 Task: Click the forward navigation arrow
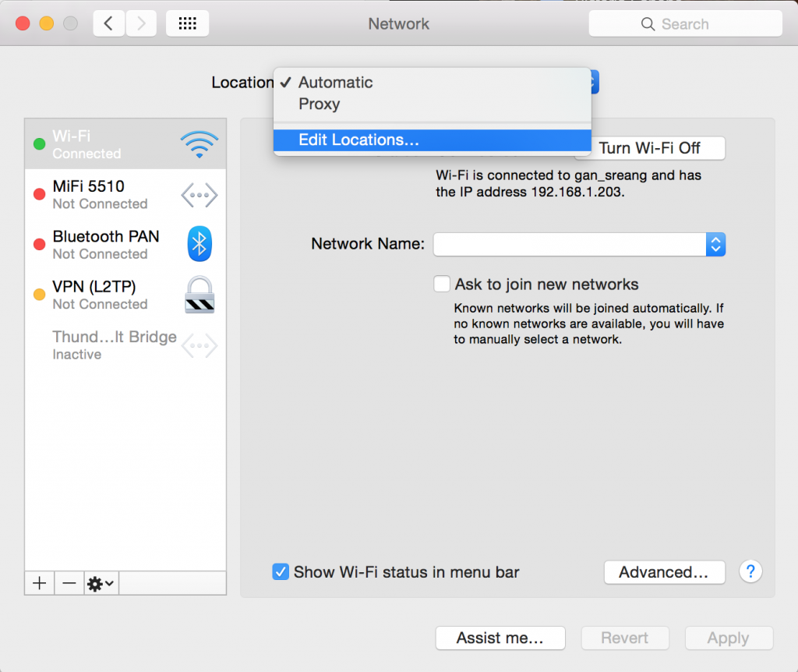pyautogui.click(x=140, y=23)
